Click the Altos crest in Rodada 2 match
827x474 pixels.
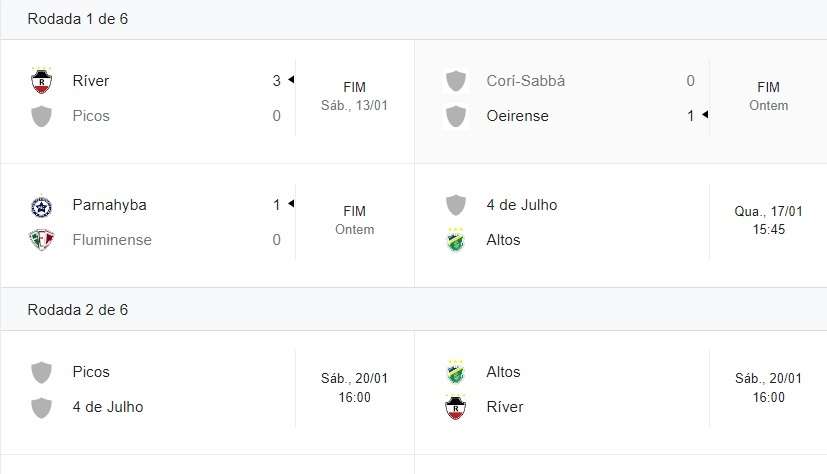pyautogui.click(x=455, y=372)
